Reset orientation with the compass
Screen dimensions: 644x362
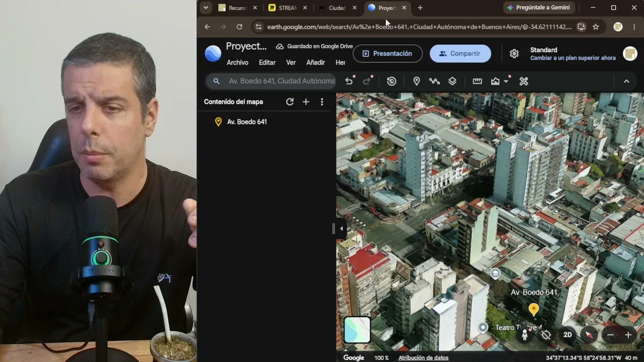[x=589, y=335]
